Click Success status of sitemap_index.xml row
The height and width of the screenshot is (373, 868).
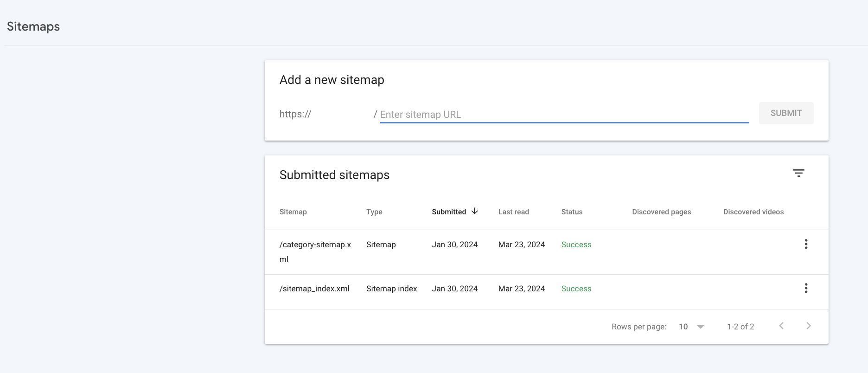[576, 289]
